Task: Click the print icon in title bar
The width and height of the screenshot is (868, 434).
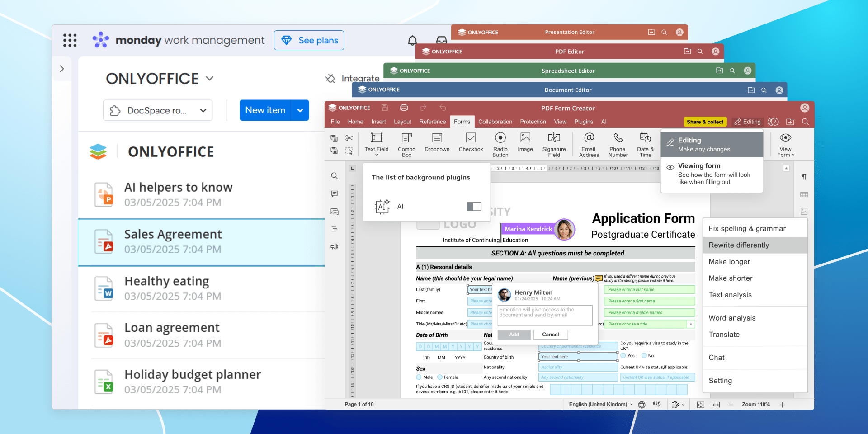Action: (x=404, y=108)
